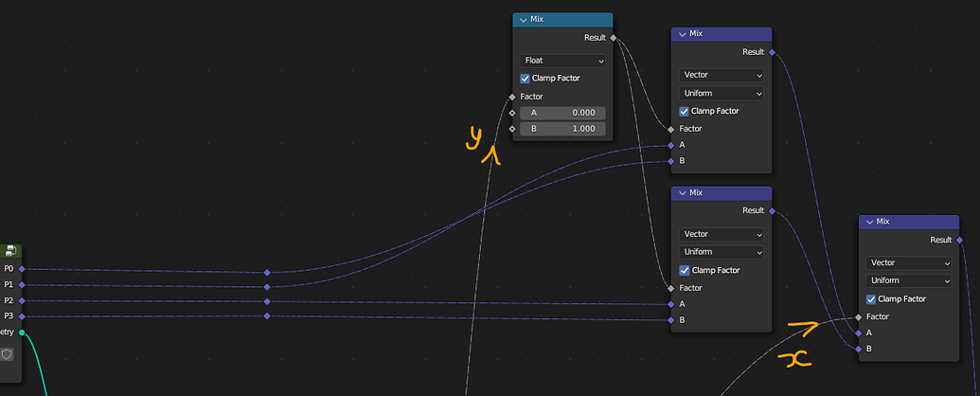This screenshot has width=980, height=396.
Task: Toggle Clamp Factor on the Float Mix node
Action: click(x=525, y=79)
